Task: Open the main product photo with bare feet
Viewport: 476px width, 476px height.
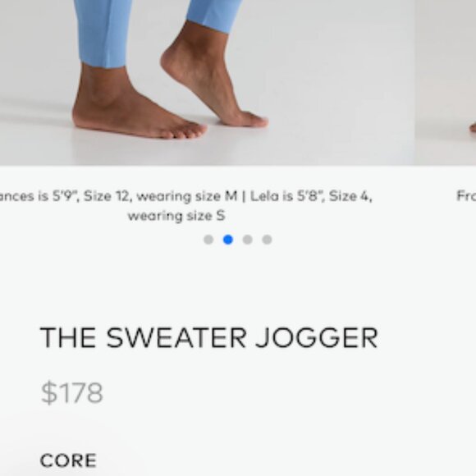Action: pyautogui.click(x=208, y=83)
